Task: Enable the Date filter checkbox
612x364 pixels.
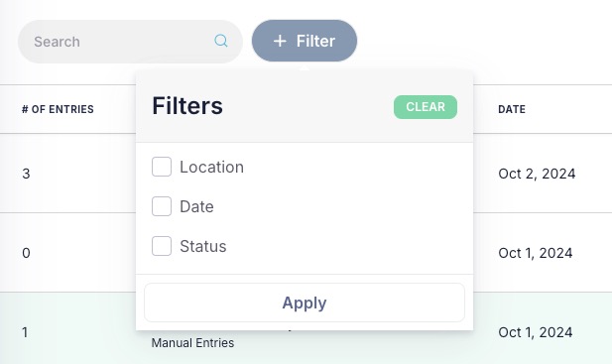Action: (162, 206)
